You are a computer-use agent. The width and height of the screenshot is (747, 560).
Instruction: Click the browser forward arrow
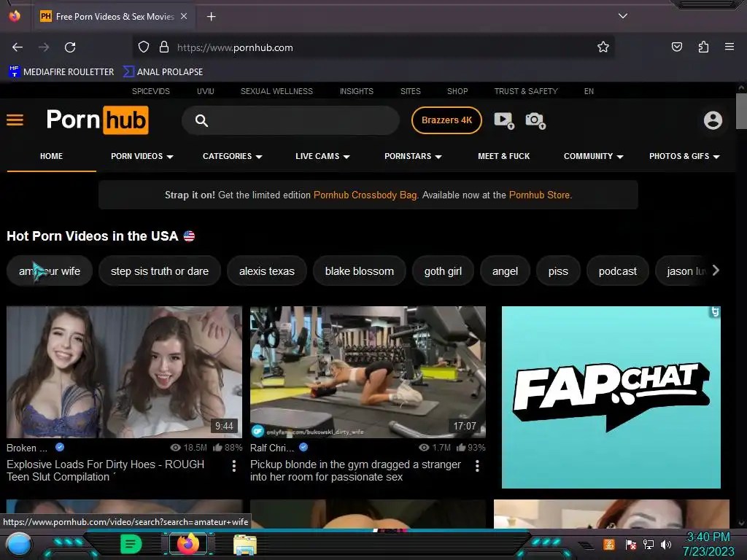(44, 47)
